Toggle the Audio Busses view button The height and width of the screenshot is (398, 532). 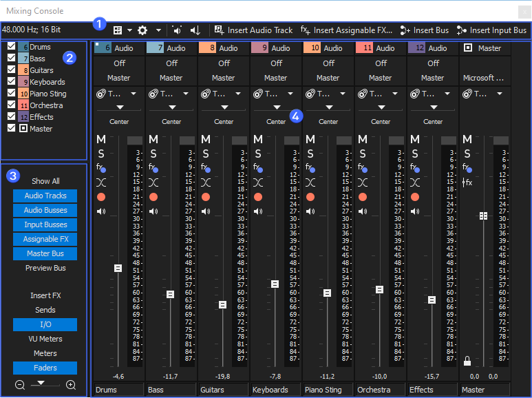45,210
